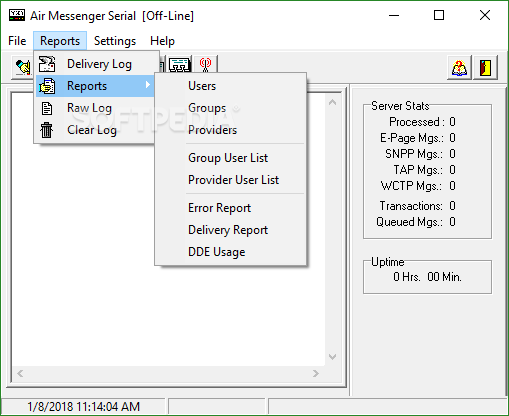
Task: Click the pager device toolbar icon
Action: point(180,64)
